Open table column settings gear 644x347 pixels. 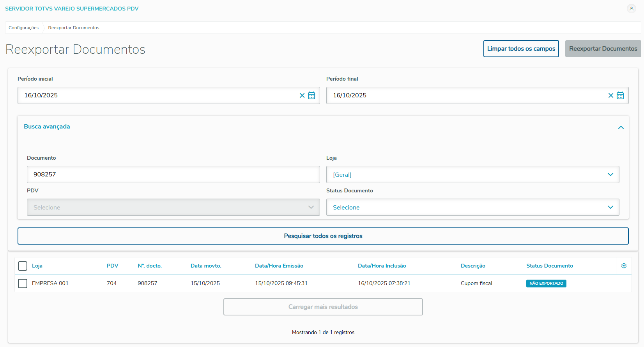(x=624, y=266)
